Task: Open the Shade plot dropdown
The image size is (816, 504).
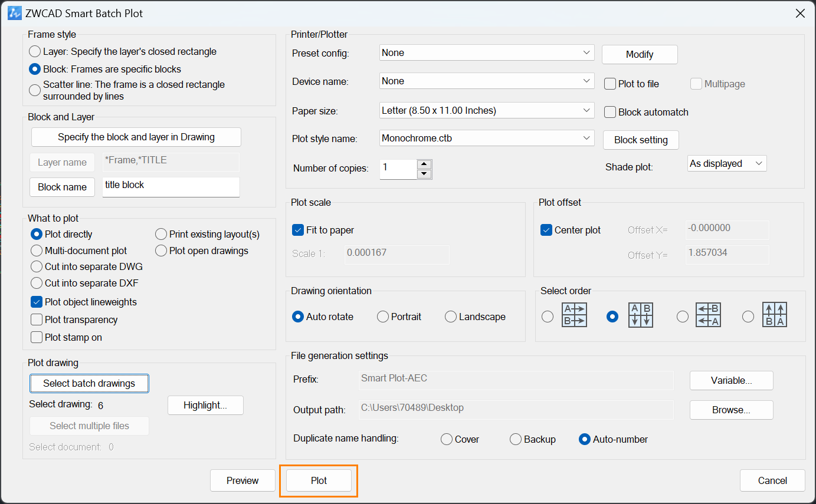Action: pos(727,163)
